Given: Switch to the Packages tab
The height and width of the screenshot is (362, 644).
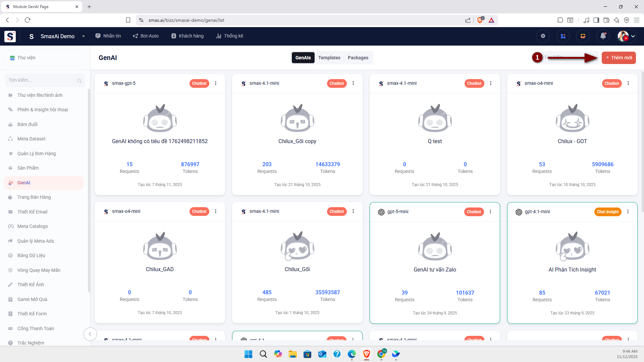Looking at the screenshot, I should tap(358, 58).
